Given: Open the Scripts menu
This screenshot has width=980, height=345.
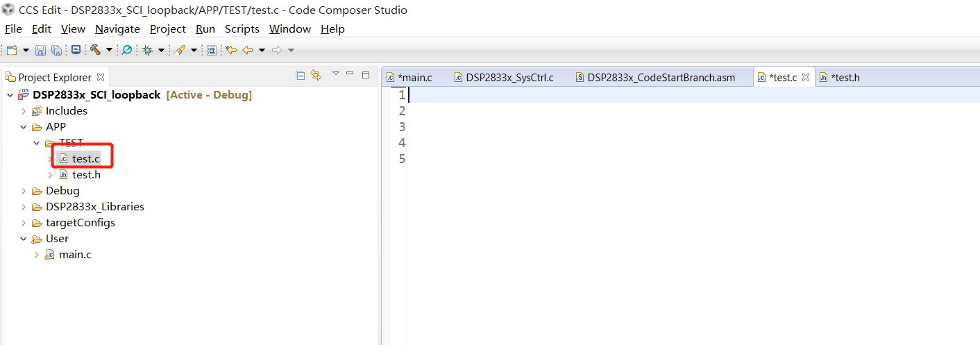Looking at the screenshot, I should (242, 28).
